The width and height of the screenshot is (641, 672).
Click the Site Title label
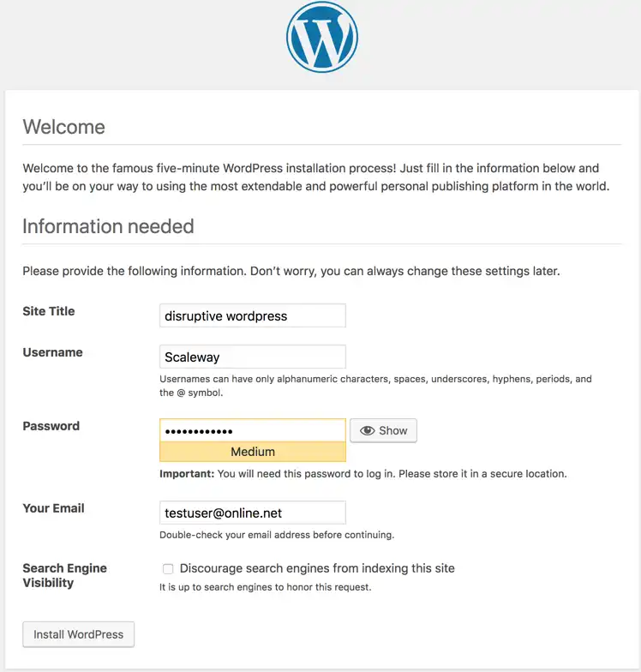click(x=48, y=311)
